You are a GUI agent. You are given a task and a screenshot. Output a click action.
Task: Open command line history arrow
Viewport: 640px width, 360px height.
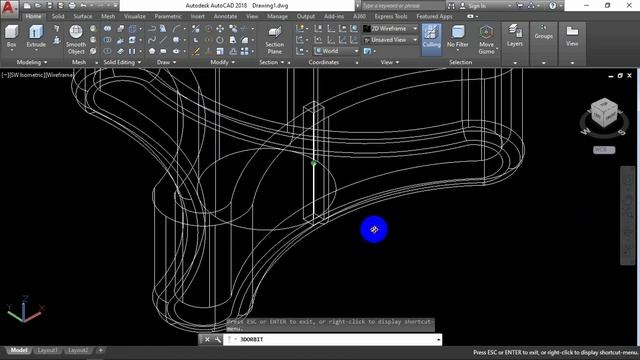(438, 340)
